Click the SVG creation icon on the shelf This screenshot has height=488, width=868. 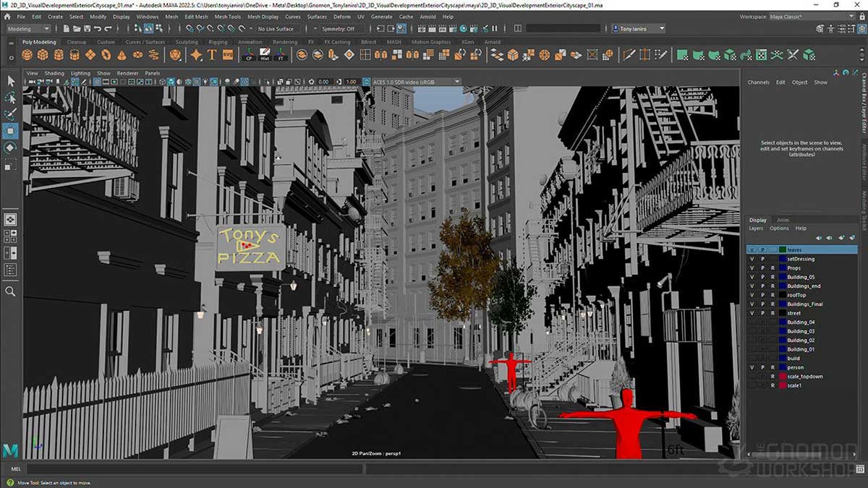(x=229, y=54)
